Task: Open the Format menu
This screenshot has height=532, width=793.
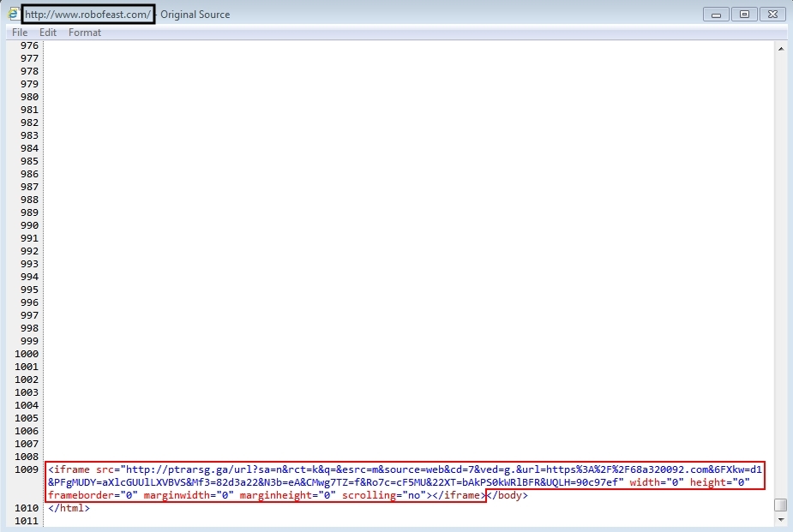Action: [x=85, y=33]
